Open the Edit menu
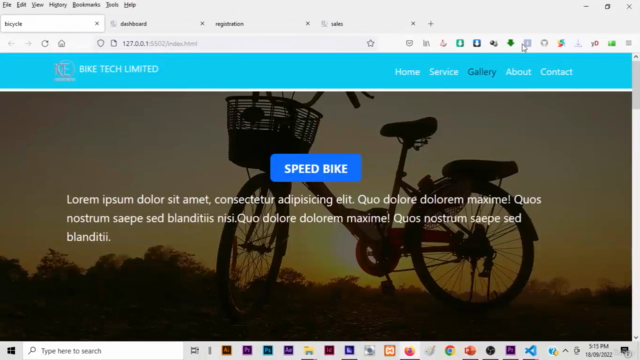The width and height of the screenshot is (640, 360). (x=21, y=5)
